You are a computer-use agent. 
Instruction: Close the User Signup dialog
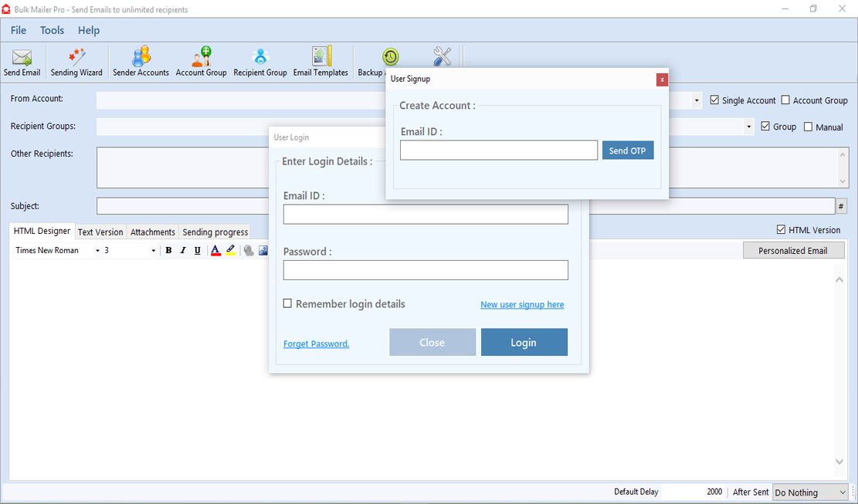point(662,79)
